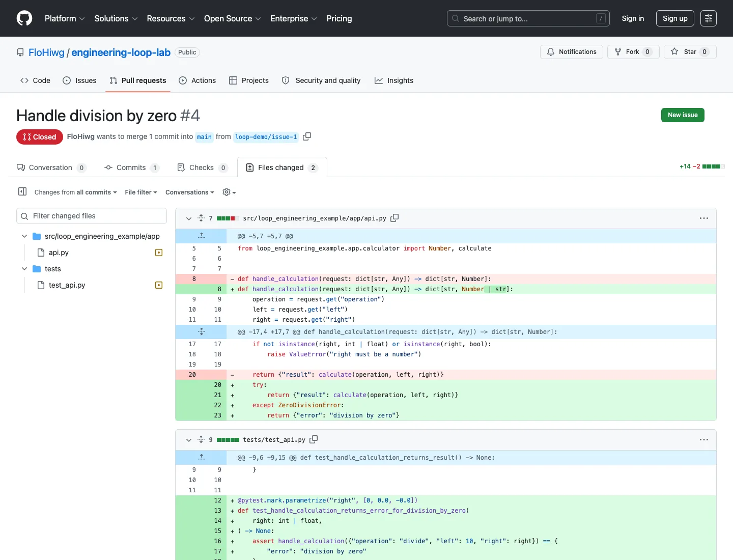This screenshot has height=560, width=733.
Task: Open the Conversations dropdown
Action: [190, 192]
